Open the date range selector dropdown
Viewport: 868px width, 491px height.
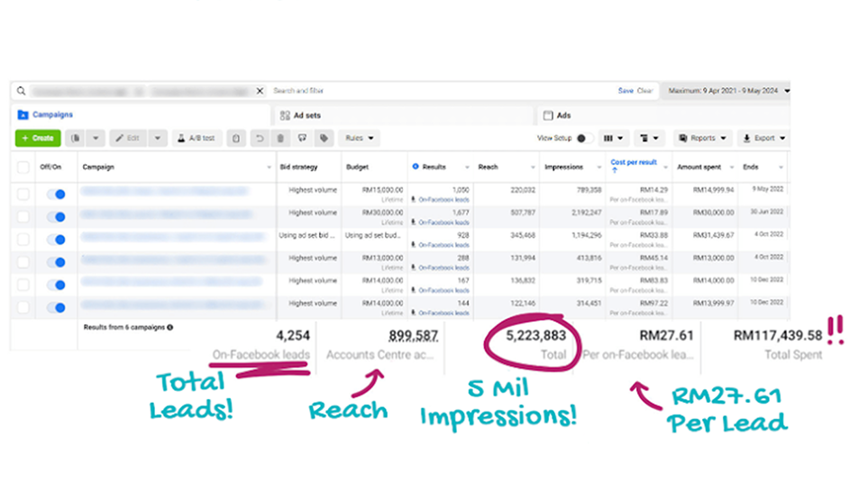point(726,91)
